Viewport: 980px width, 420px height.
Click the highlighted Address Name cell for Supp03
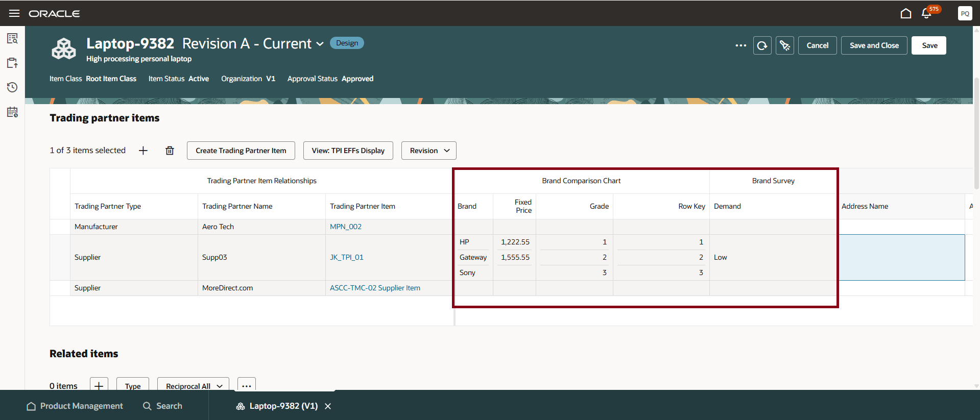click(901, 257)
